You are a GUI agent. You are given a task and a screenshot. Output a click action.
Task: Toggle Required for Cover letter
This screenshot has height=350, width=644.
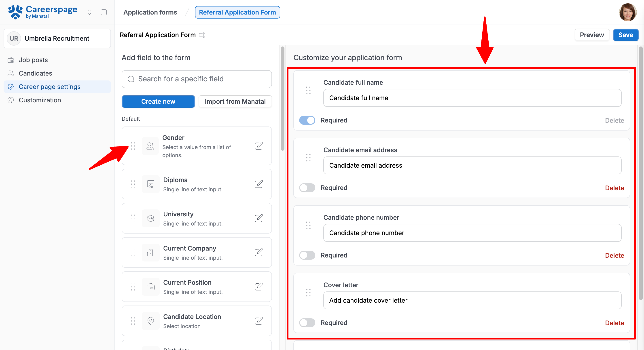307,323
